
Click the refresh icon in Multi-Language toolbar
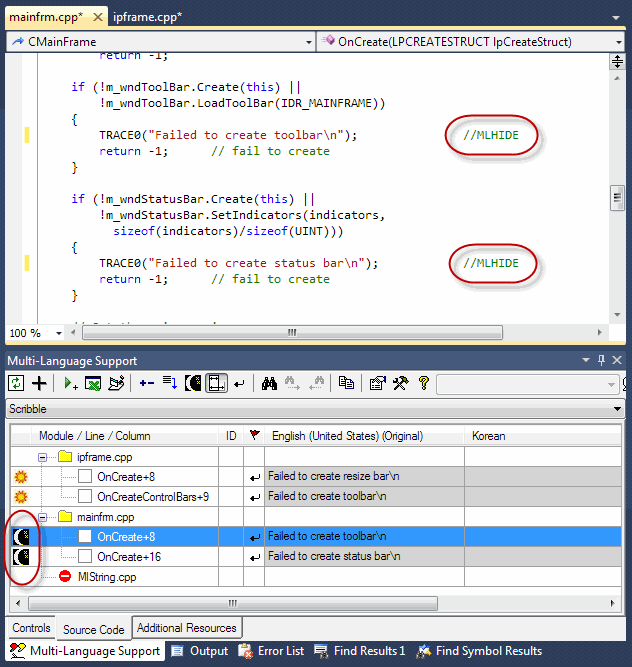[x=16, y=383]
